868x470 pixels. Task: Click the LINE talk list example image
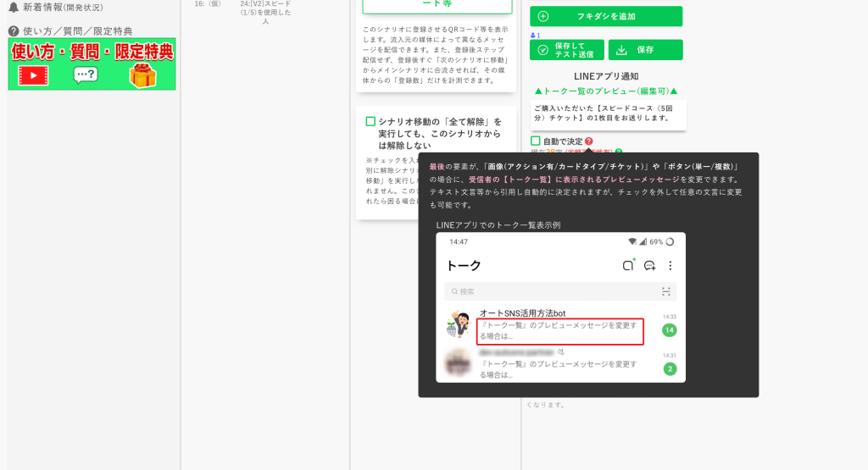[561, 307]
